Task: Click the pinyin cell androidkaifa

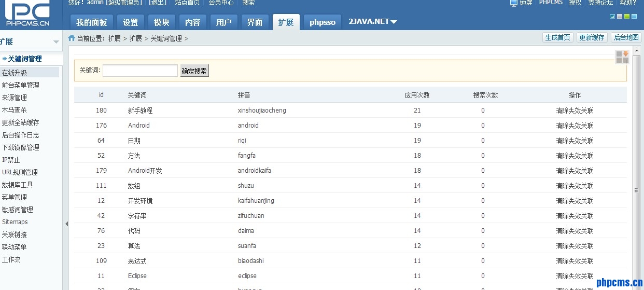Action: pyautogui.click(x=255, y=171)
